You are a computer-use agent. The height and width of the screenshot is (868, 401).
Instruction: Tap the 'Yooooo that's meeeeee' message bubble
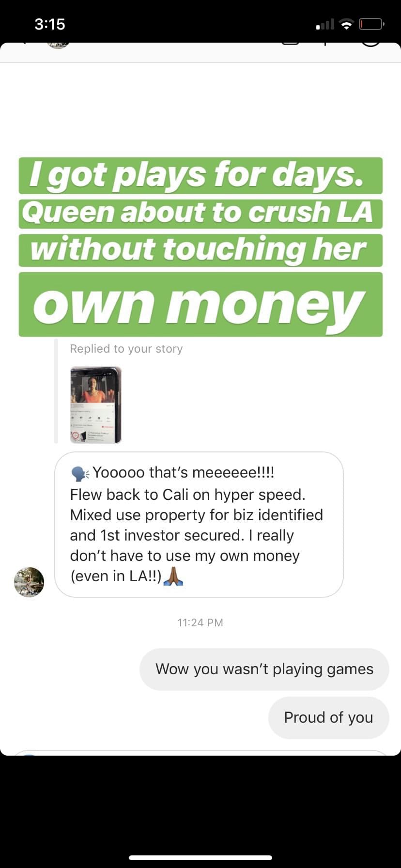[199, 525]
